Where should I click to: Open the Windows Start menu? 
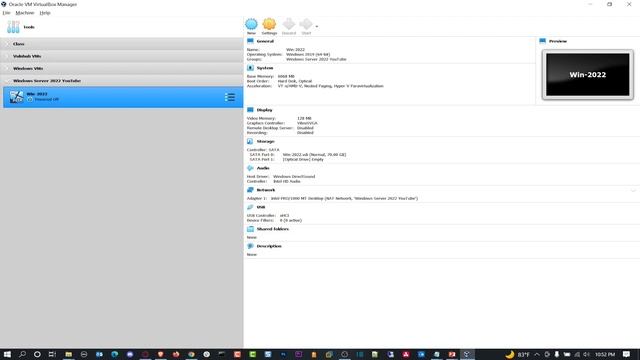pos(7,354)
